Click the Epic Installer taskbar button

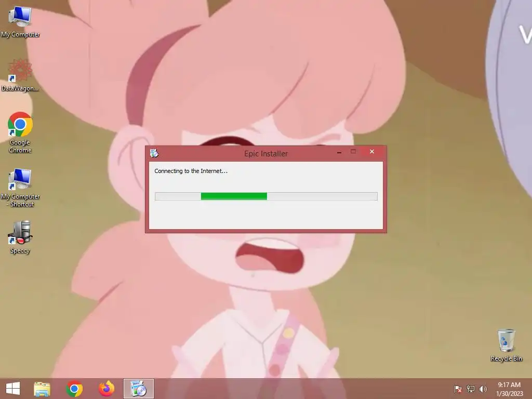coord(138,389)
